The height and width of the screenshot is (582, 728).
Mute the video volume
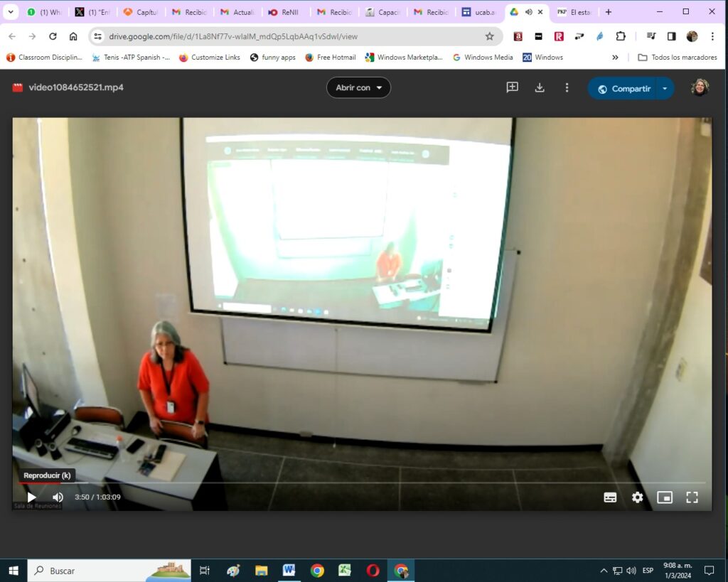point(58,497)
